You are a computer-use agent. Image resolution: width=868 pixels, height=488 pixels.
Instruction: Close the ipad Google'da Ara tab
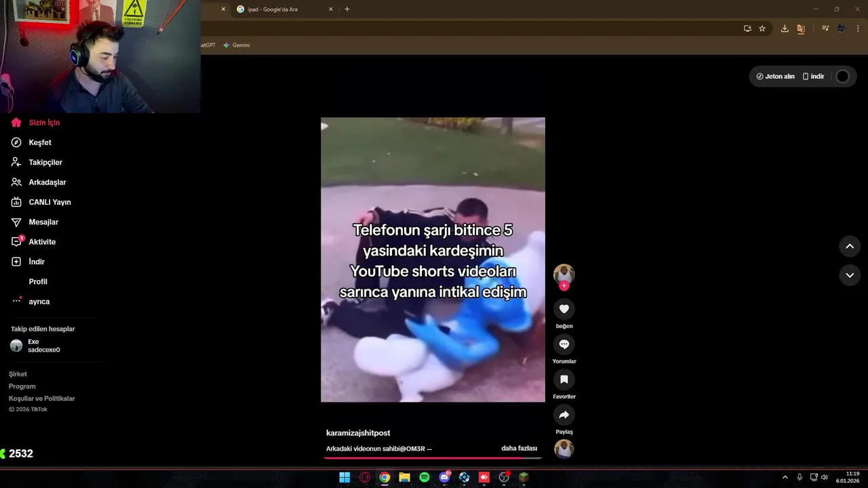(330, 9)
